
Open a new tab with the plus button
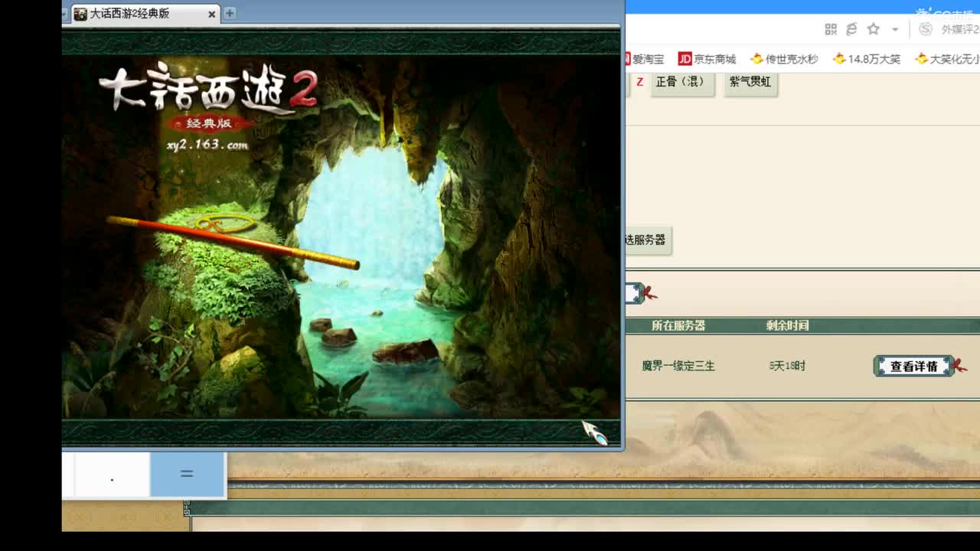(229, 13)
